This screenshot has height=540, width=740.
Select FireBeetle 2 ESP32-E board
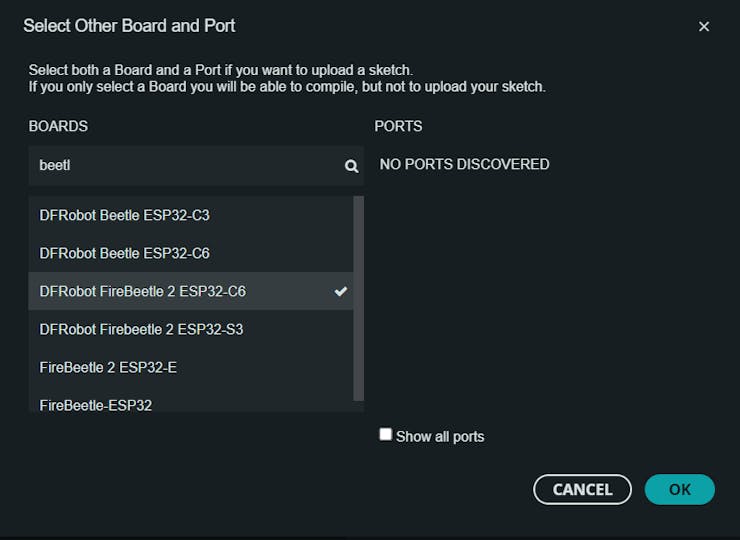point(108,367)
